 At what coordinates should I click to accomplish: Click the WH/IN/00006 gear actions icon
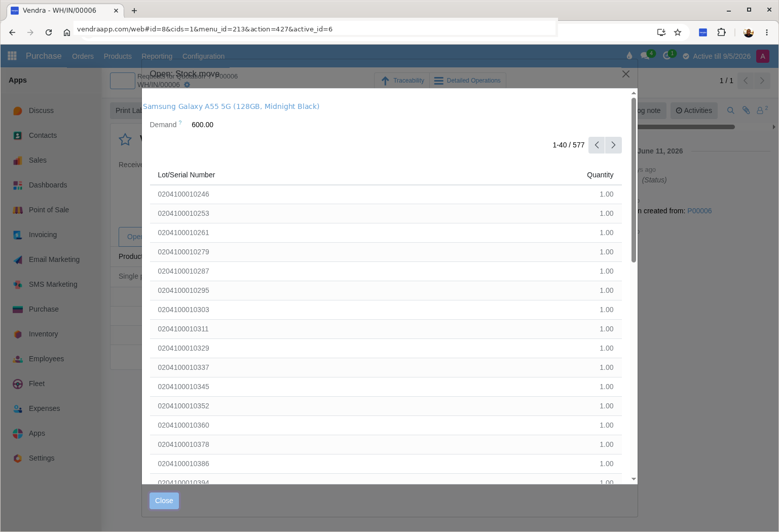point(187,85)
